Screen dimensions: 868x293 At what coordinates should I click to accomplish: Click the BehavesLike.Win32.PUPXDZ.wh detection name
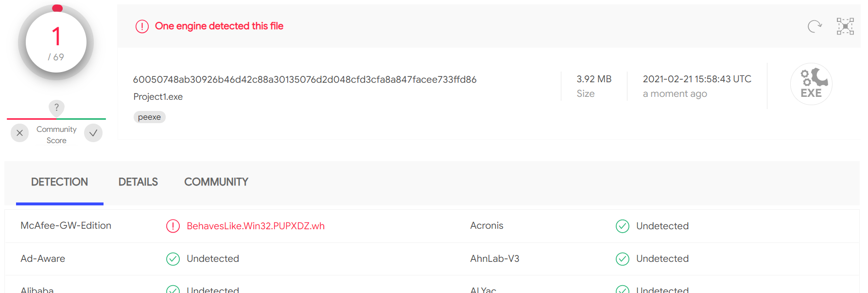pyautogui.click(x=256, y=226)
